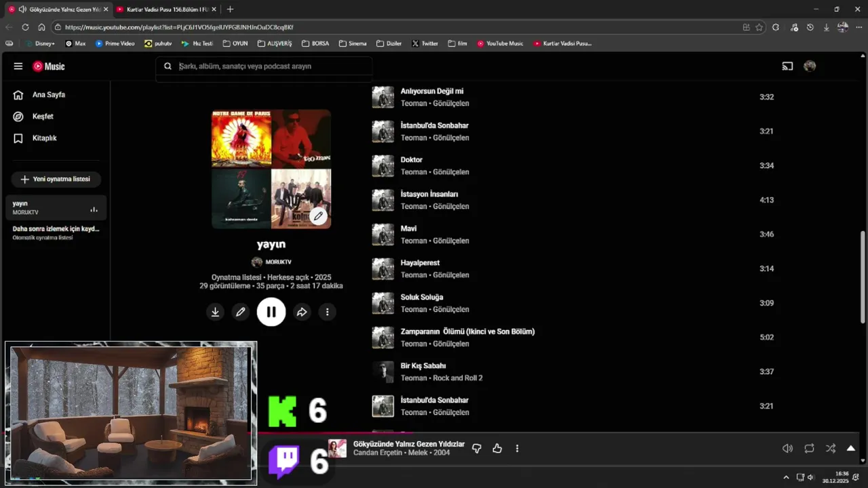Click the search field for songs and albums

click(x=264, y=66)
